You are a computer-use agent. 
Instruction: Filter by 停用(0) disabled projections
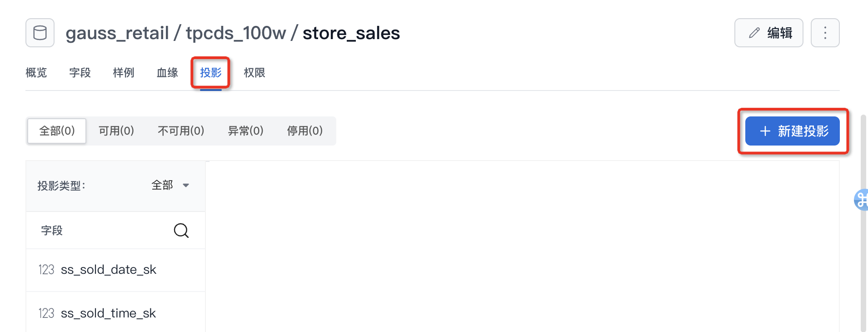(304, 131)
